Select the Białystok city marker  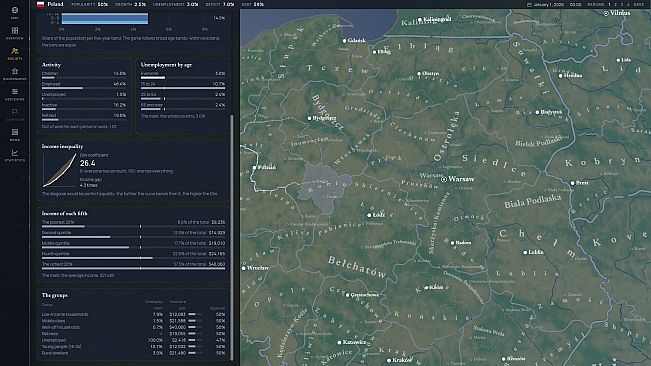point(537,112)
